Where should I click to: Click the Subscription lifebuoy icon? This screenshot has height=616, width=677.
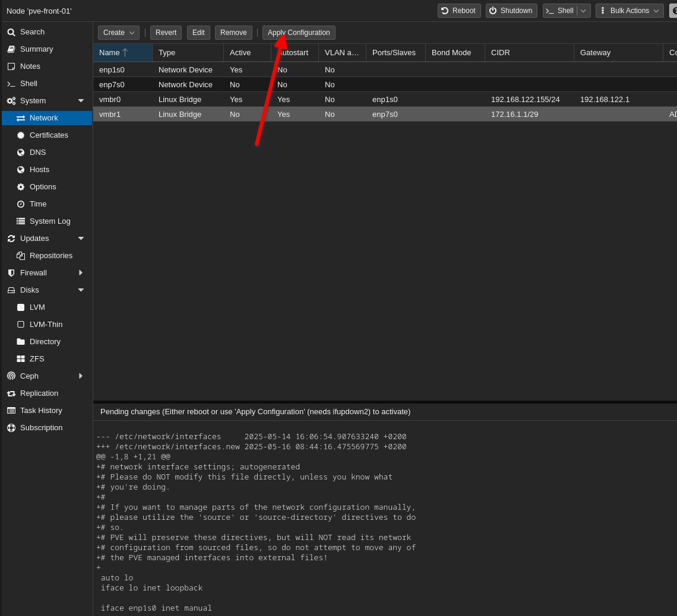tap(11, 428)
